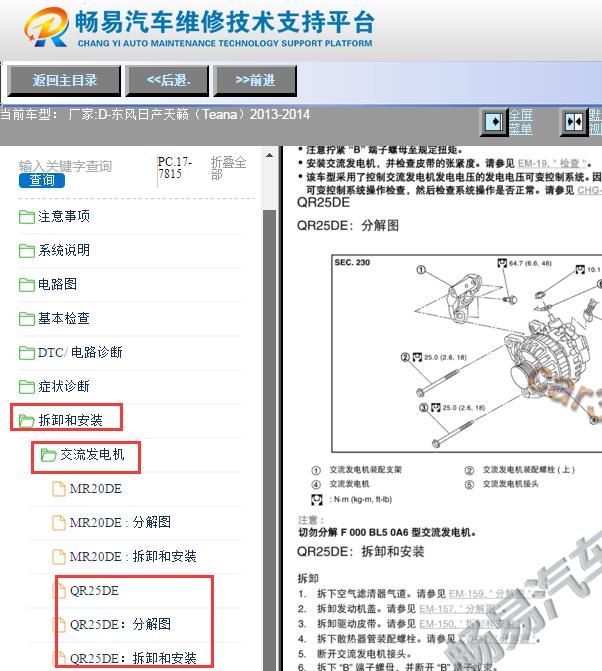Click the 症状诊断 folder icon
This screenshot has height=671, width=602.
tap(27, 387)
